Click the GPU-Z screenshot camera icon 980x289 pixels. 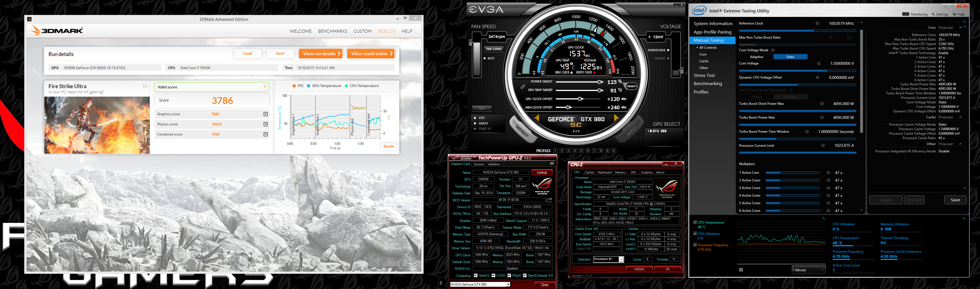pyautogui.click(x=552, y=164)
